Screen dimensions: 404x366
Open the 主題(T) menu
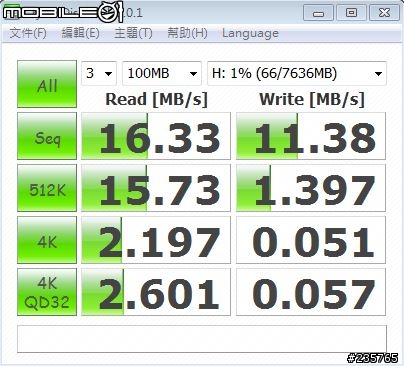click(133, 33)
